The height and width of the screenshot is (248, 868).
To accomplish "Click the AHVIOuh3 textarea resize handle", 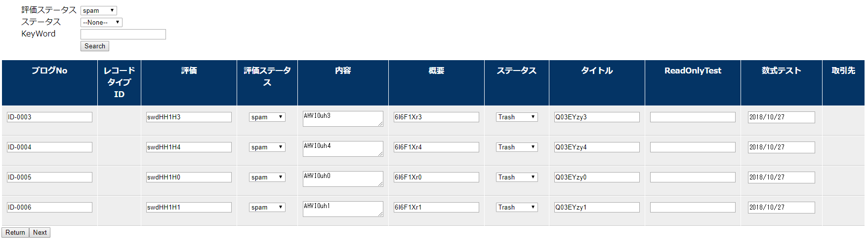I will pyautogui.click(x=380, y=124).
